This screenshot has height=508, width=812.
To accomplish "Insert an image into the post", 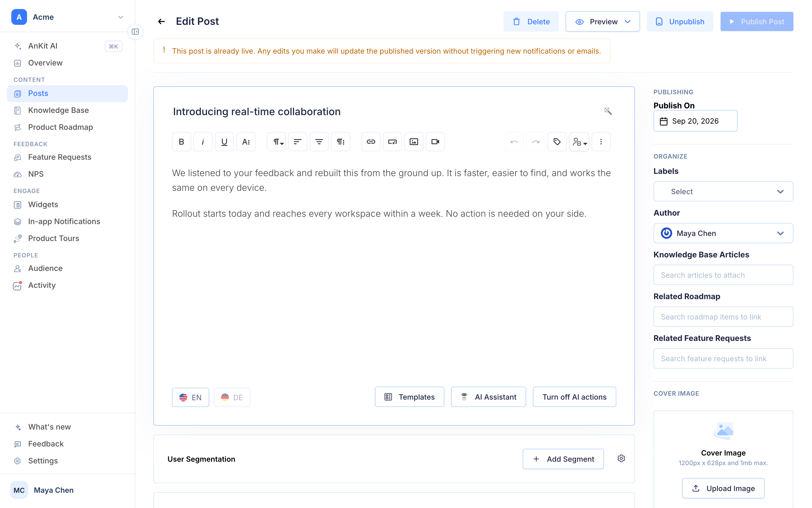I will pyautogui.click(x=414, y=142).
